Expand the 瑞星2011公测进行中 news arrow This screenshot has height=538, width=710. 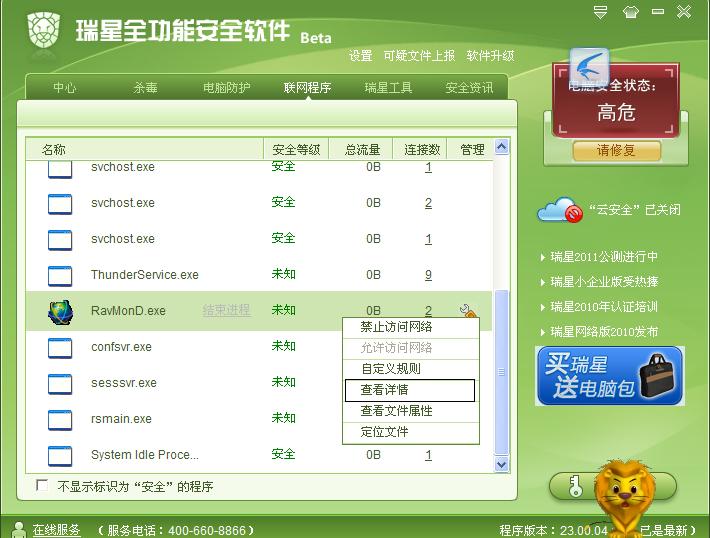tap(543, 257)
